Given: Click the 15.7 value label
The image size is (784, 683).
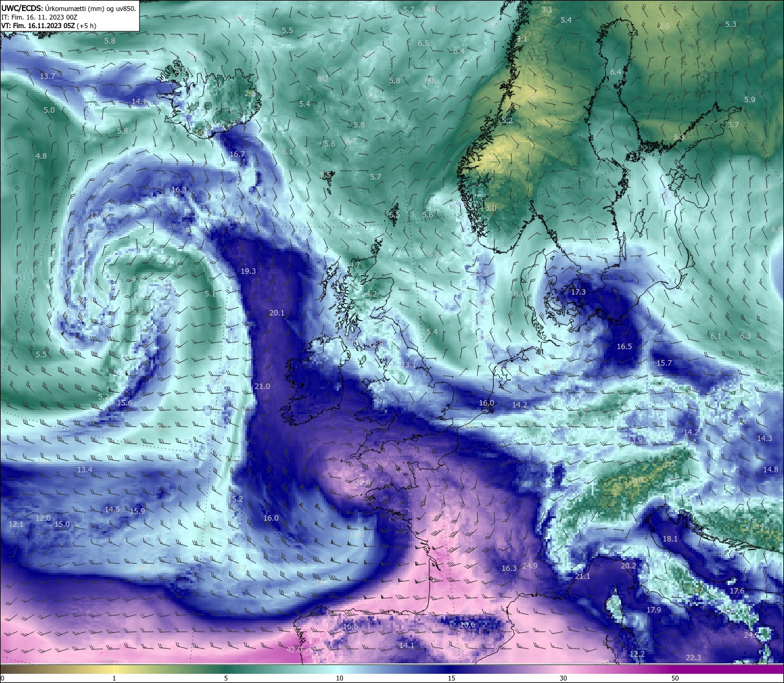Looking at the screenshot, I should 664,363.
